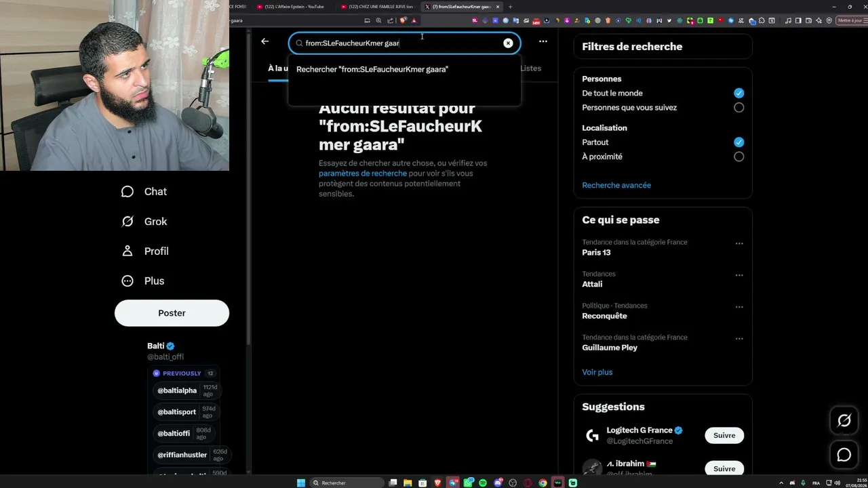Image resolution: width=868 pixels, height=488 pixels.
Task: Open the search options three-dot menu
Action: 542,41
